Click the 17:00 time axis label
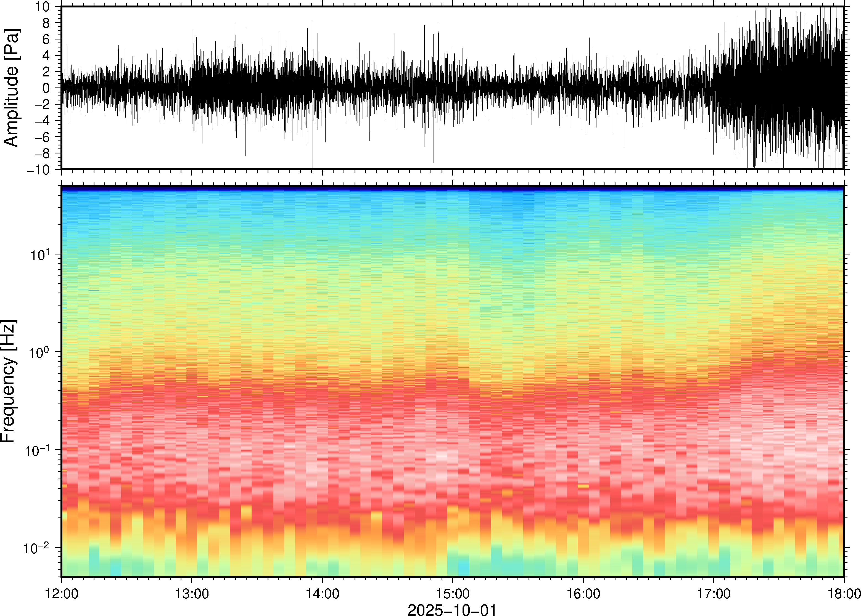 (x=713, y=594)
